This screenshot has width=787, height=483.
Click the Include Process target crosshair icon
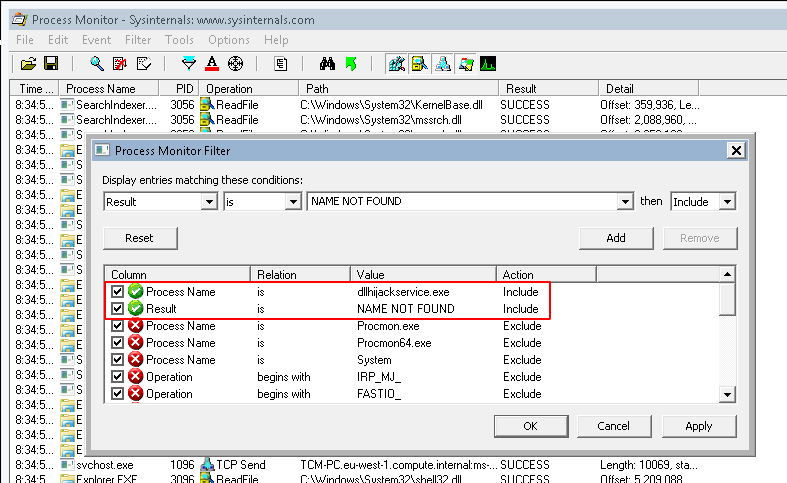236,64
